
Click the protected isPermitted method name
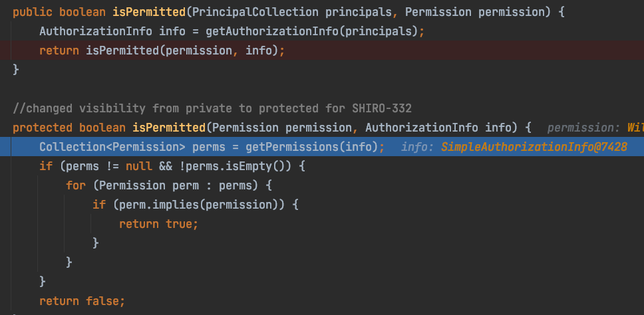(x=169, y=128)
